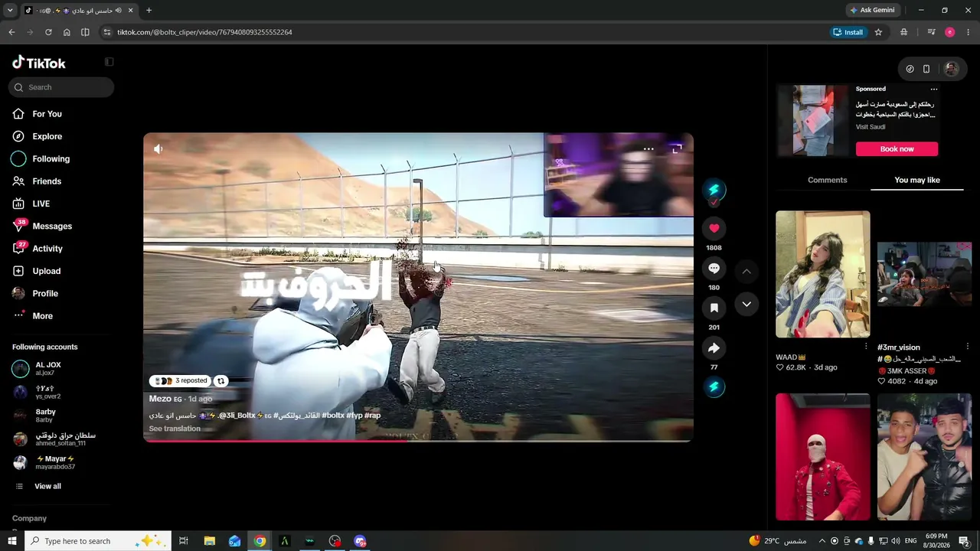The height and width of the screenshot is (551, 980).
Task: Open options for the WAAD video card
Action: click(x=866, y=347)
